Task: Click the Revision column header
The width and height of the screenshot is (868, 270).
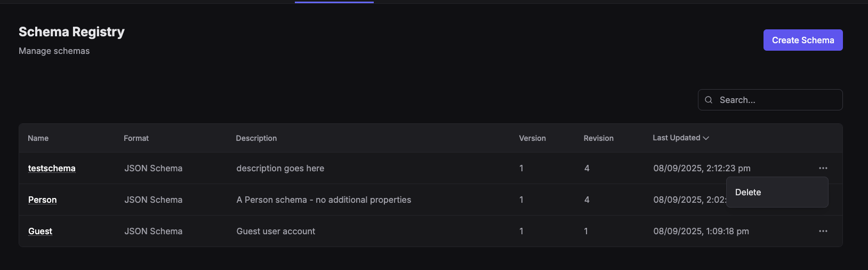Action: pos(598,138)
